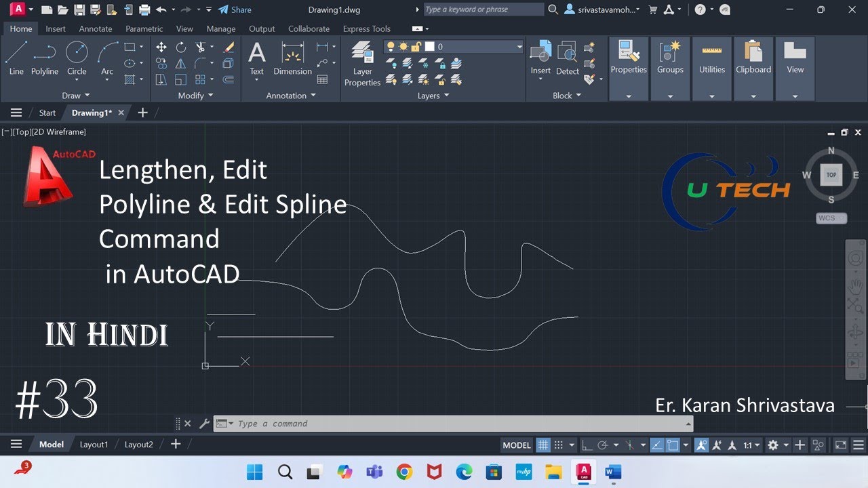Open the layer 0 dropdown list
The width and height of the screenshot is (868, 488).
520,47
